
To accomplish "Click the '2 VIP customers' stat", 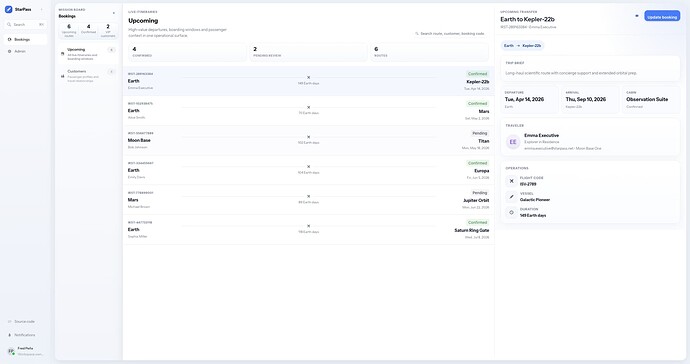I will [x=108, y=30].
